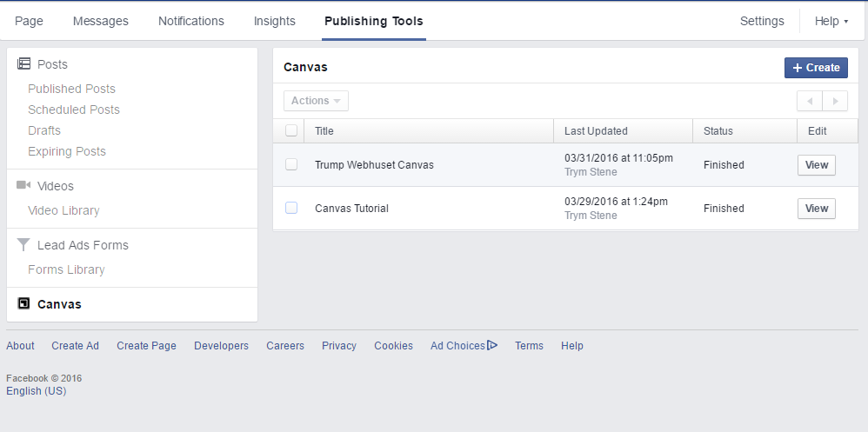Click the Canvas Tutorial title
The width and height of the screenshot is (868, 432).
[351, 209]
